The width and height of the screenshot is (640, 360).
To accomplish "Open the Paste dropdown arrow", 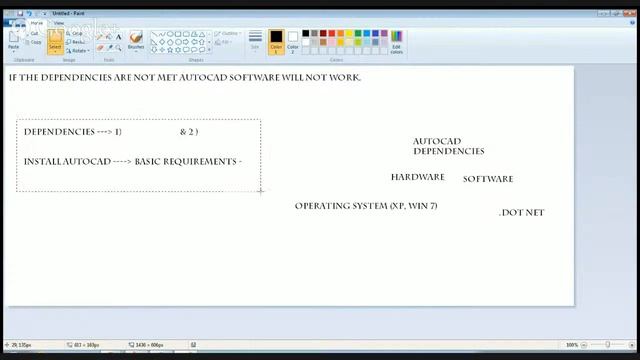I will [x=13, y=50].
